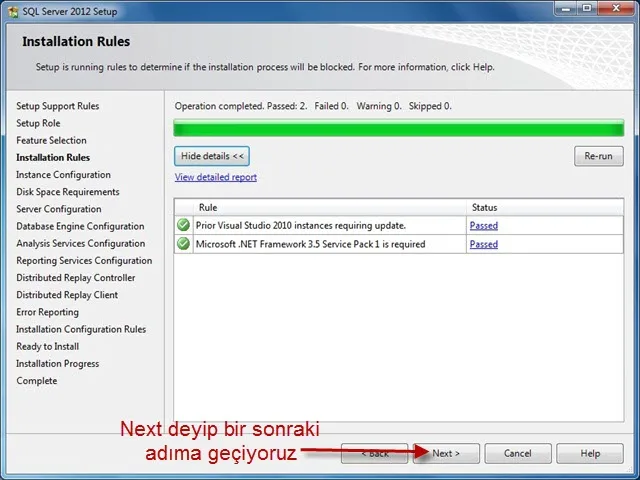
Task: Select Ready to Install step
Action: coord(48,346)
